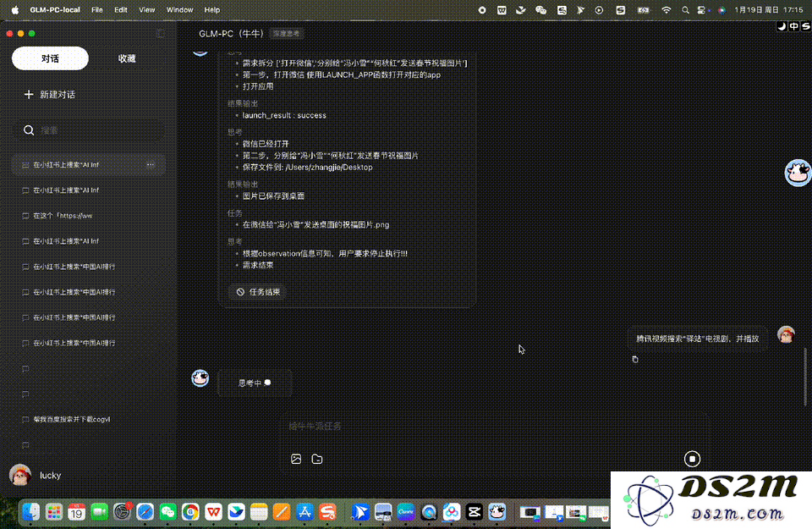Open Canva from the Dock
Viewport: 812px width, 529px height.
406,512
